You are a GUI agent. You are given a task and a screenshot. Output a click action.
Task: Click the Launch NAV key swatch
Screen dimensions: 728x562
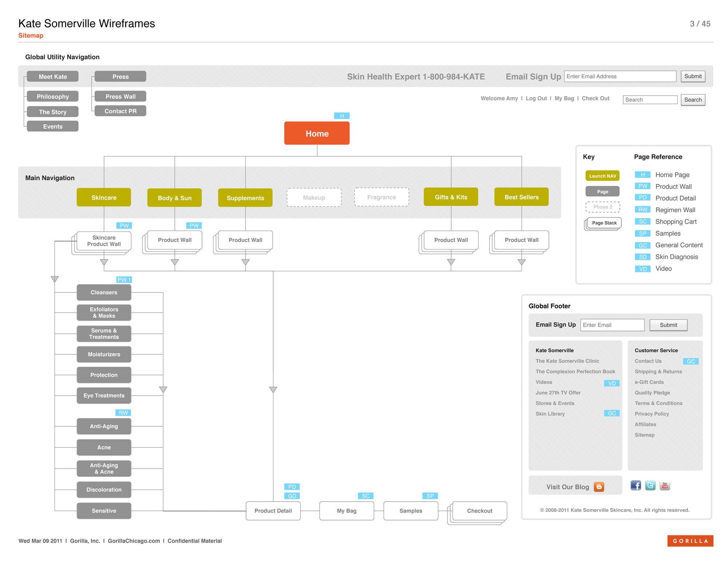[x=602, y=176]
